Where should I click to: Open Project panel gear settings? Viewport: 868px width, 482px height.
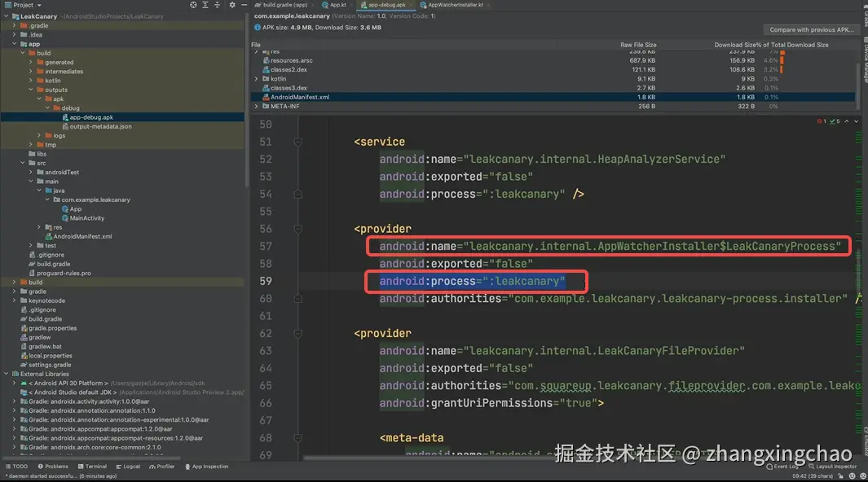pos(232,5)
